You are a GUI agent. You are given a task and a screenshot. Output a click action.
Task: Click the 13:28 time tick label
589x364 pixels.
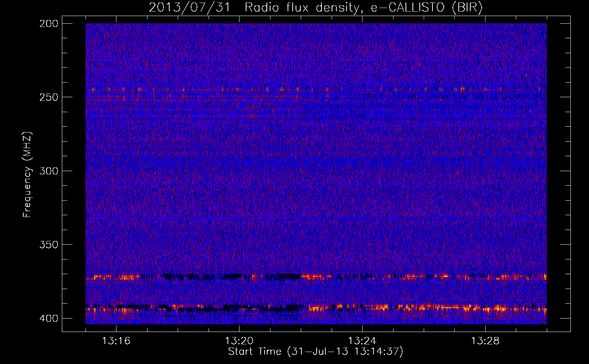pos(485,341)
